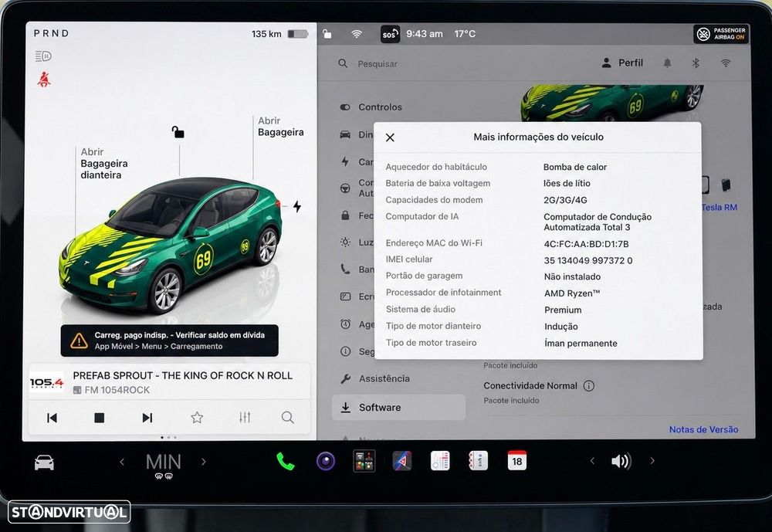
Task: Open the Perfil profile selector
Action: tap(622, 63)
